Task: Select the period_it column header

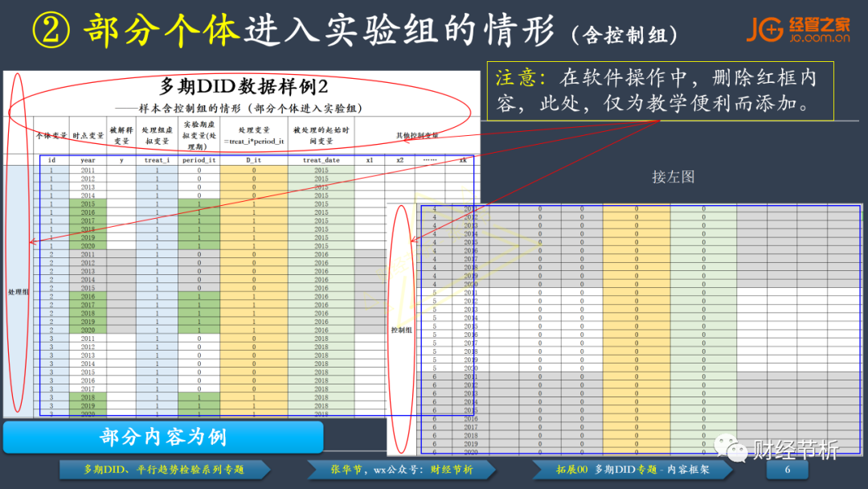Action: coord(199,160)
